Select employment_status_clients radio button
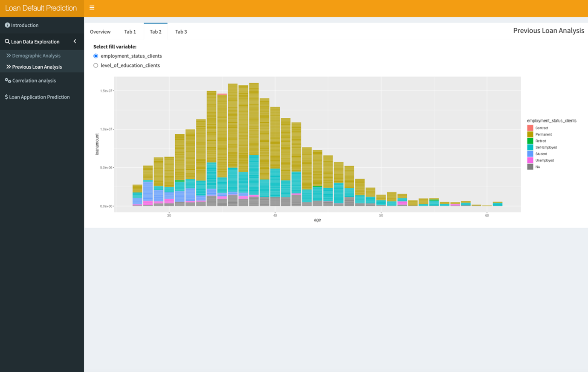Screen dimensions: 588x372 tap(96, 56)
